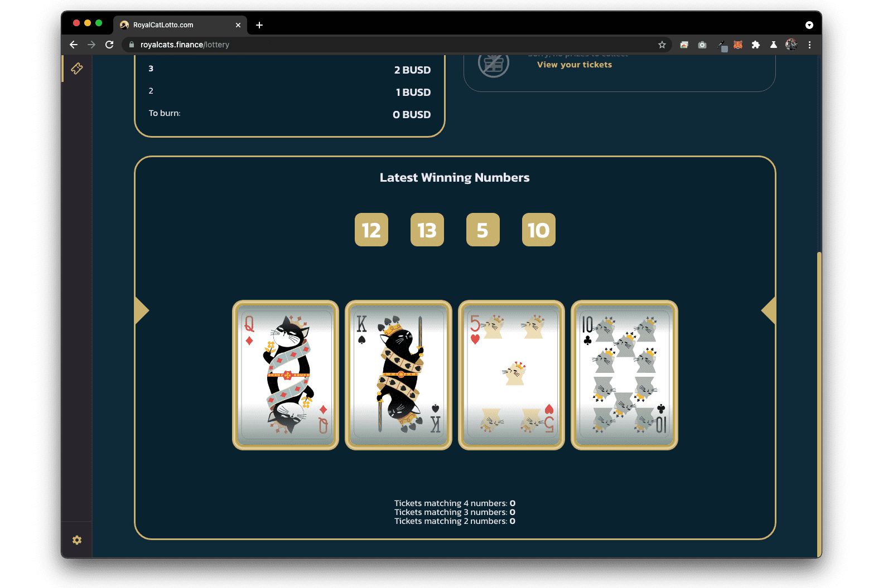Click the browser forward arrow

tap(91, 45)
